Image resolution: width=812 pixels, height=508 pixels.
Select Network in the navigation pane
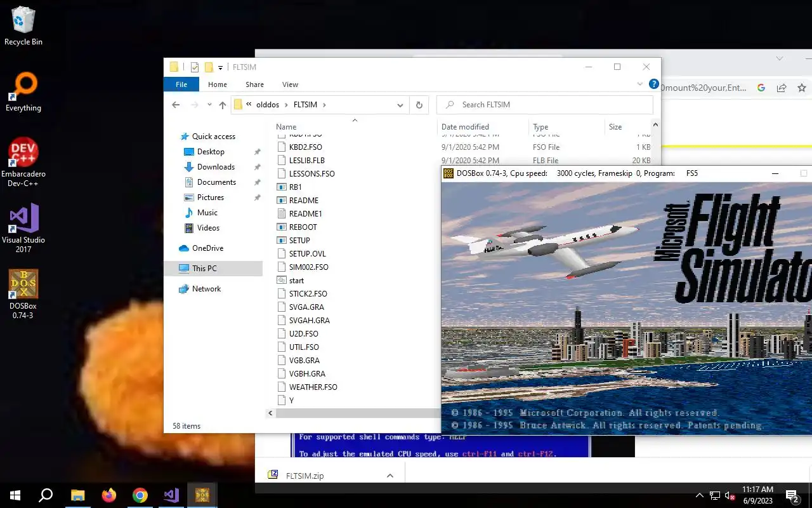[x=207, y=289]
